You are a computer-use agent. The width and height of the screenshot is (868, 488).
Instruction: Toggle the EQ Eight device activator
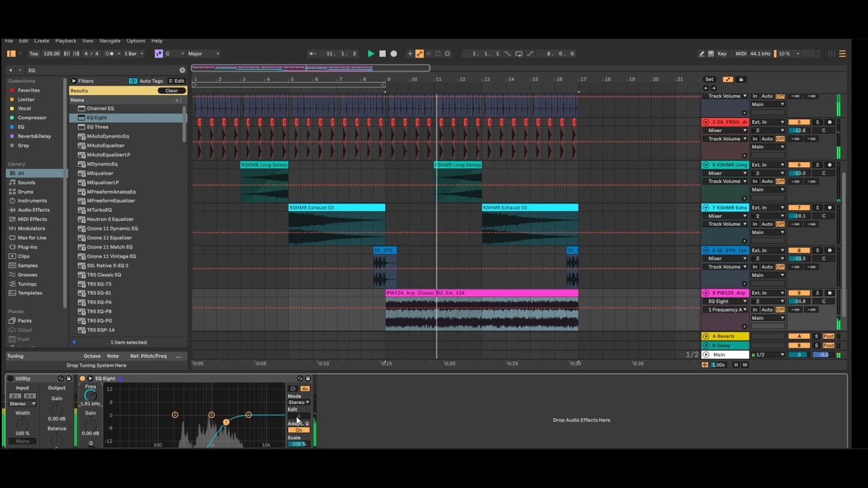83,378
